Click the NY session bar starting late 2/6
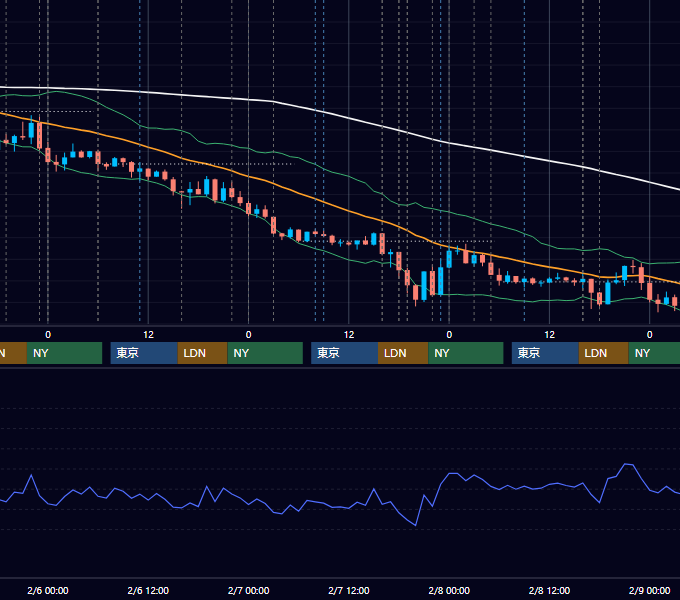 click(265, 353)
